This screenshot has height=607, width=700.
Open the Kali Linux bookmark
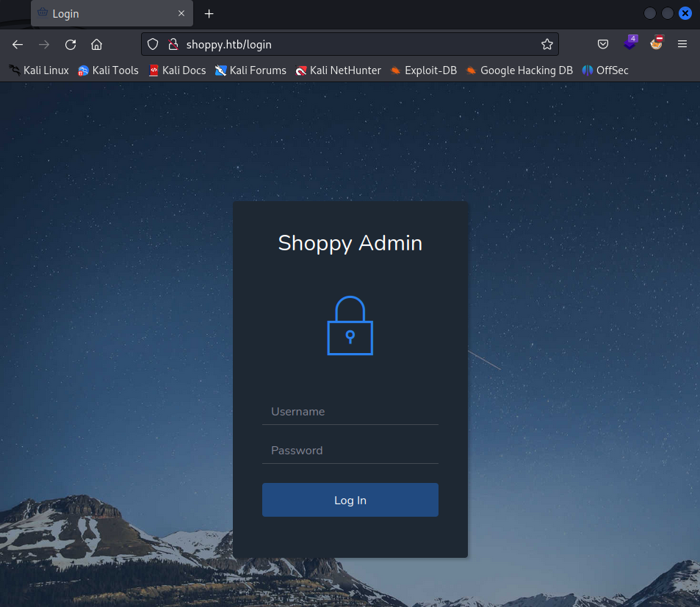[x=39, y=70]
